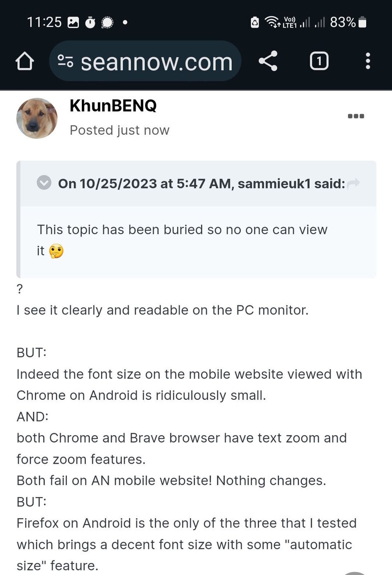Tap the share icon in browser toolbar
Screen dimensions: 392x575
pyautogui.click(x=268, y=61)
